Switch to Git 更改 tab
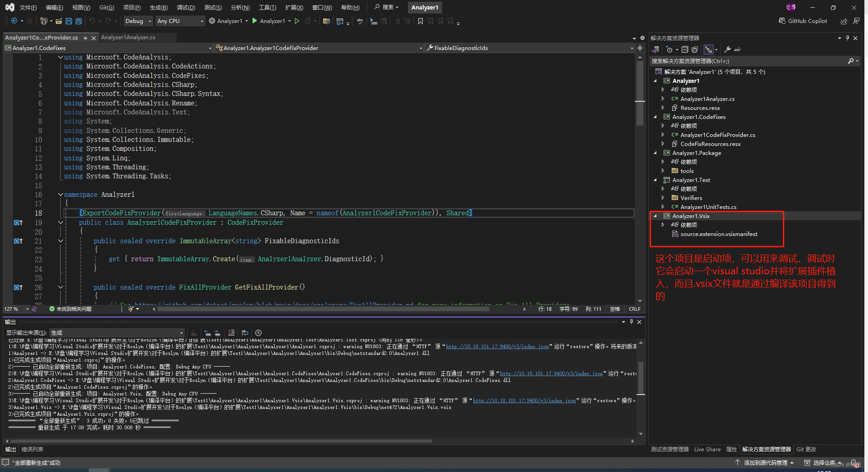Viewport: 868px width, 472px height. point(806,449)
